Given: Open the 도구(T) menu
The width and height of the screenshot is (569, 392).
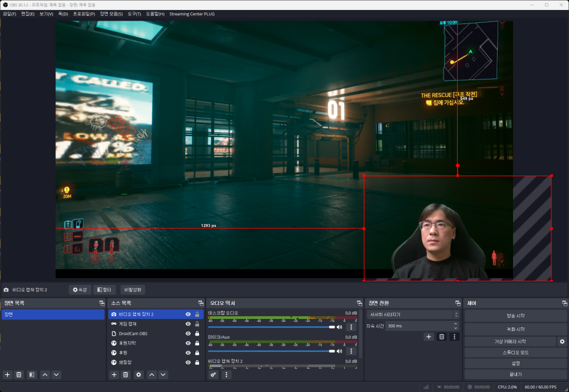Looking at the screenshot, I should (134, 14).
